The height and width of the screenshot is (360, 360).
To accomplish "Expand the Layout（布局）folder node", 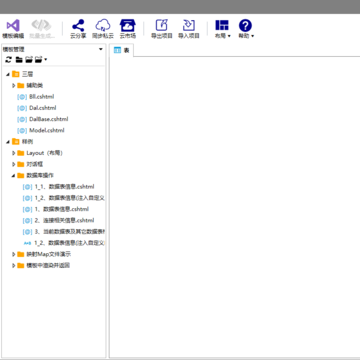I will point(14,153).
